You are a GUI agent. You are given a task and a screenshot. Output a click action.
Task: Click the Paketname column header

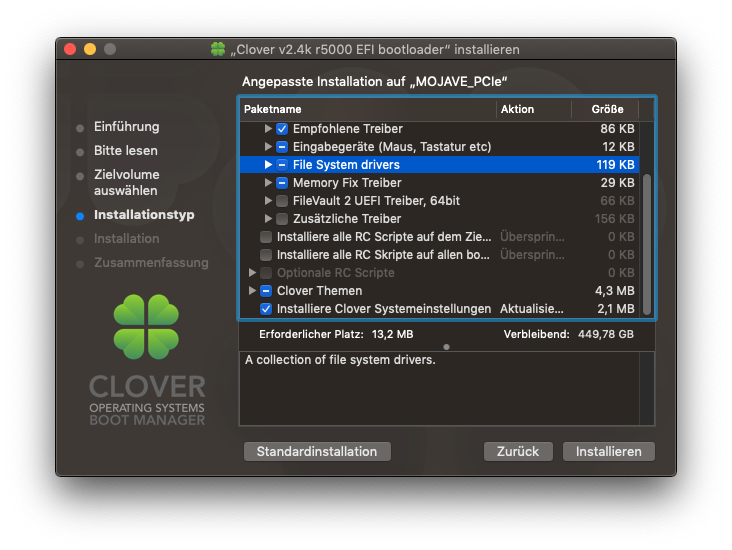(368, 109)
